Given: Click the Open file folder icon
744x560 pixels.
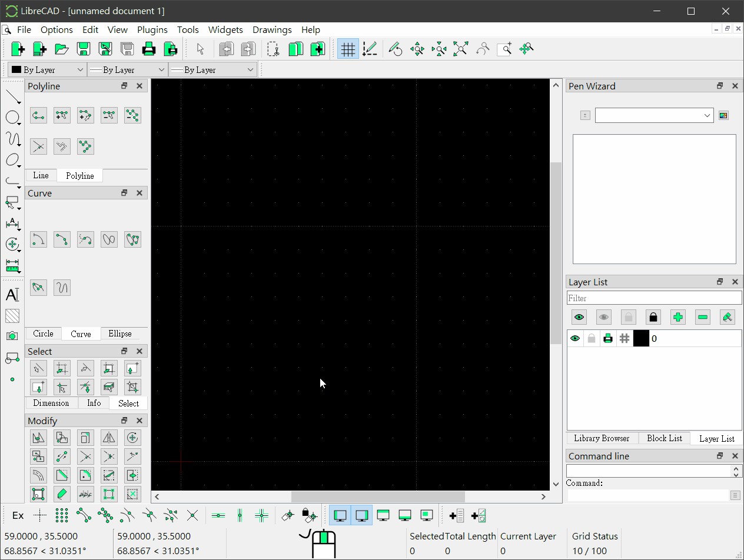Looking at the screenshot, I should point(61,49).
